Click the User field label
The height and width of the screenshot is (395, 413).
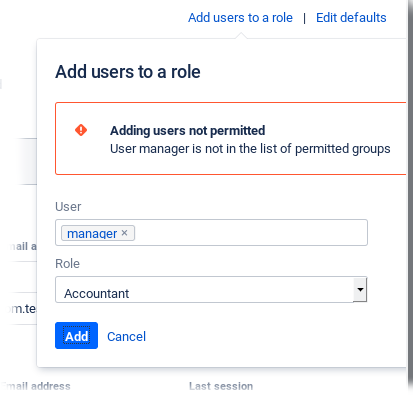point(68,207)
